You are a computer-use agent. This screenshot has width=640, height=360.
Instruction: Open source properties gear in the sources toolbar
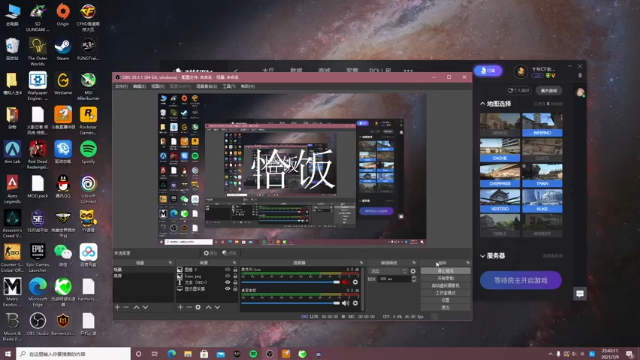point(198,307)
